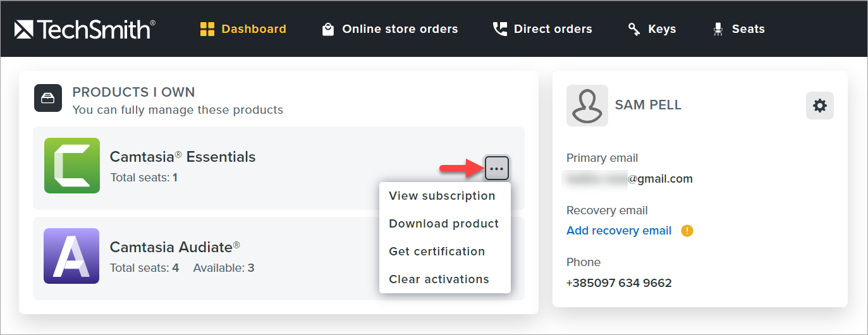Click the Seats chair icon
This screenshot has height=335, width=868.
pos(718,29)
